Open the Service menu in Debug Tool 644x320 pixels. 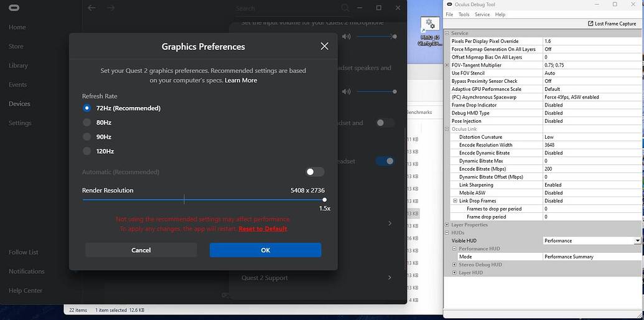(x=482, y=14)
